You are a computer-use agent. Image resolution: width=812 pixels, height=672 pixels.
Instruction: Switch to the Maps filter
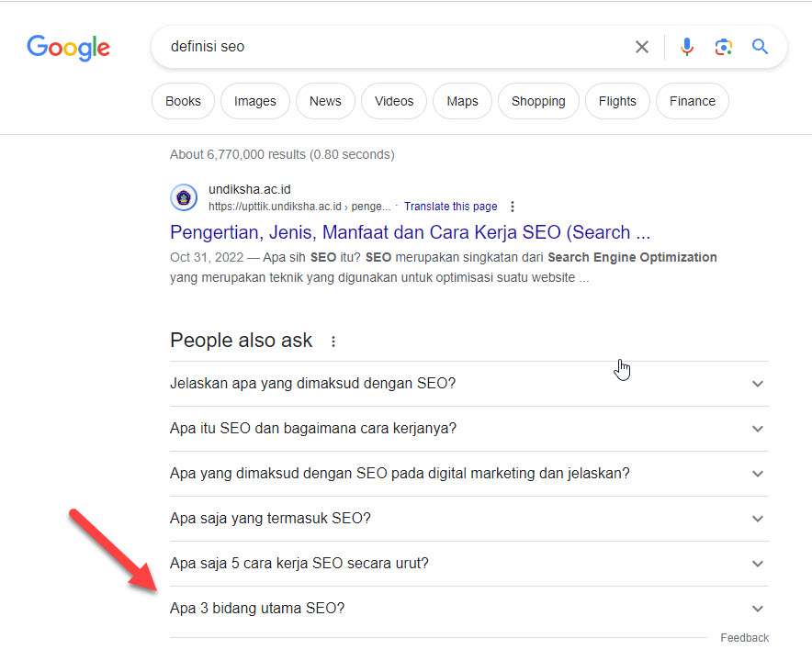coord(462,101)
